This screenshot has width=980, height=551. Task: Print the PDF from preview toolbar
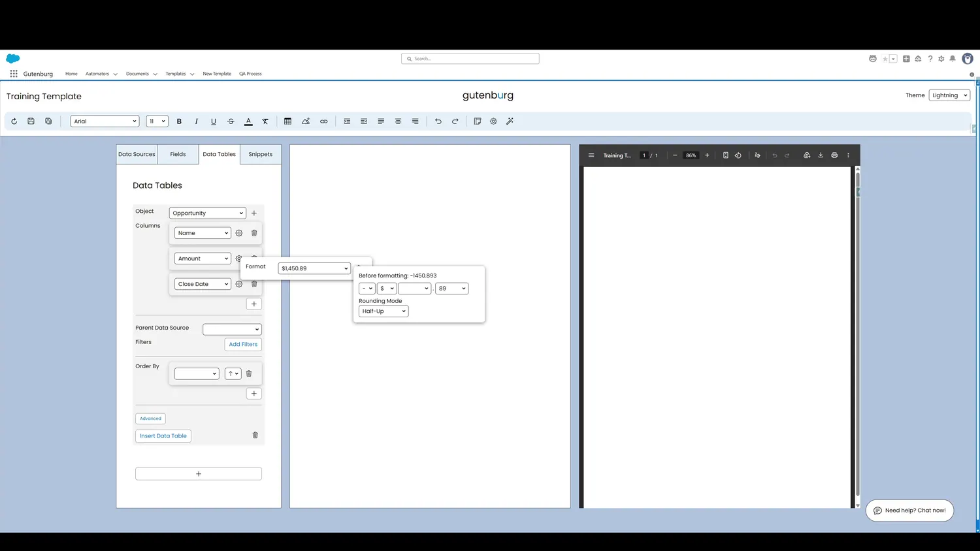(x=834, y=155)
